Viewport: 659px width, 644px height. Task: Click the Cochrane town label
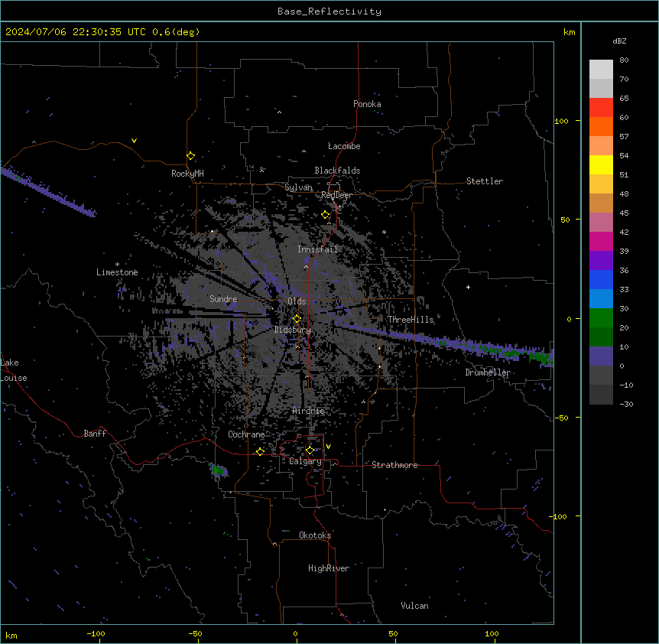tap(246, 434)
